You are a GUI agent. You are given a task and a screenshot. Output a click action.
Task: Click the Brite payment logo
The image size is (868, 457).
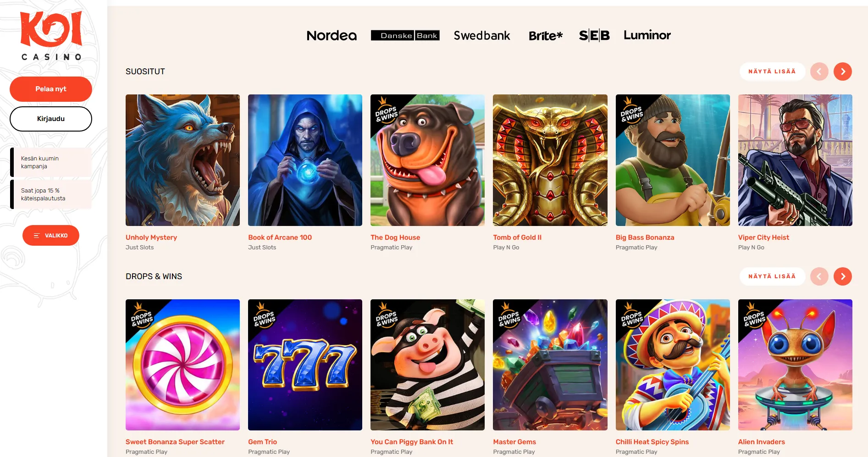click(545, 36)
